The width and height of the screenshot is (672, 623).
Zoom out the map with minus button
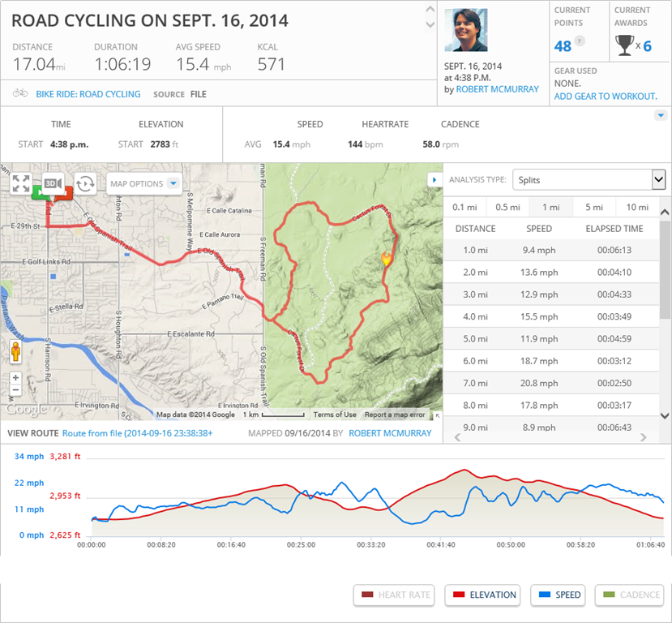[15, 389]
